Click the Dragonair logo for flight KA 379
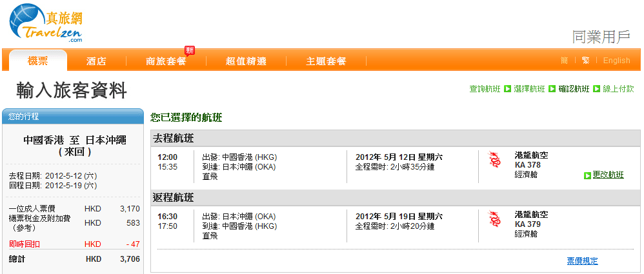The width and height of the screenshot is (644, 274). click(495, 219)
